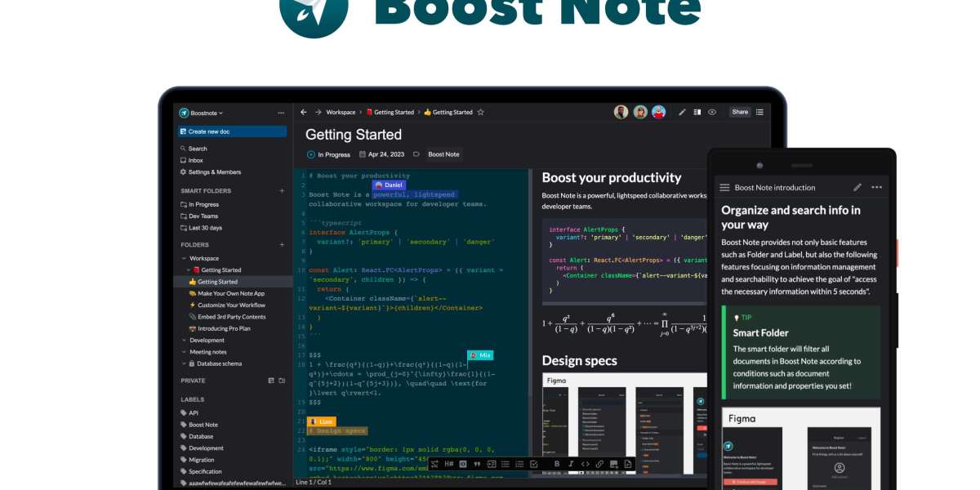Image resolution: width=980 pixels, height=490 pixels.
Task: Click the Boost Note label tag on the doc
Action: (x=443, y=154)
